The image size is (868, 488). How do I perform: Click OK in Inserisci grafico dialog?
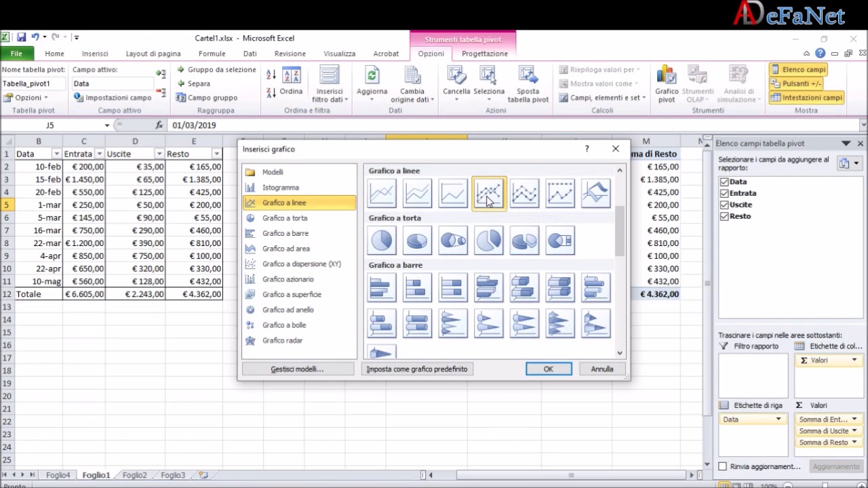point(549,369)
